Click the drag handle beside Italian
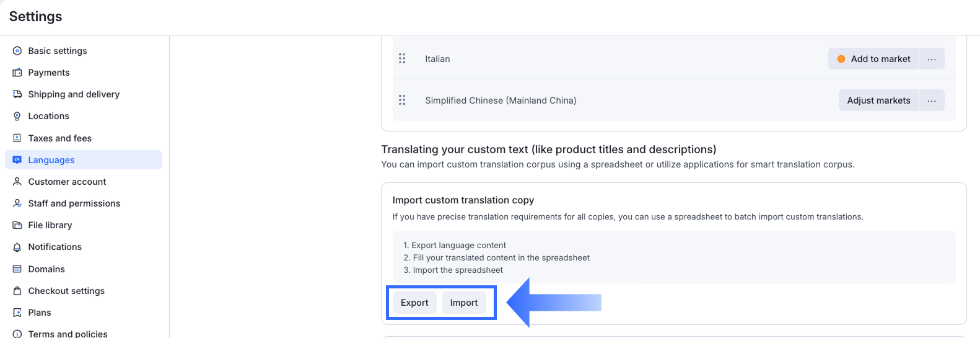Screen dimensions: 980x338 click(402, 58)
